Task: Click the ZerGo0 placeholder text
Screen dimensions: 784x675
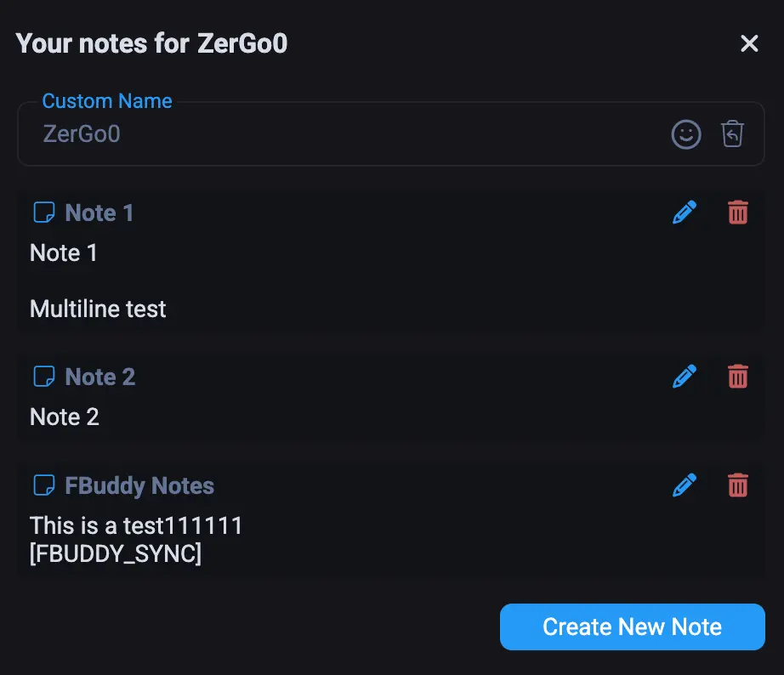Action: pyautogui.click(x=82, y=133)
